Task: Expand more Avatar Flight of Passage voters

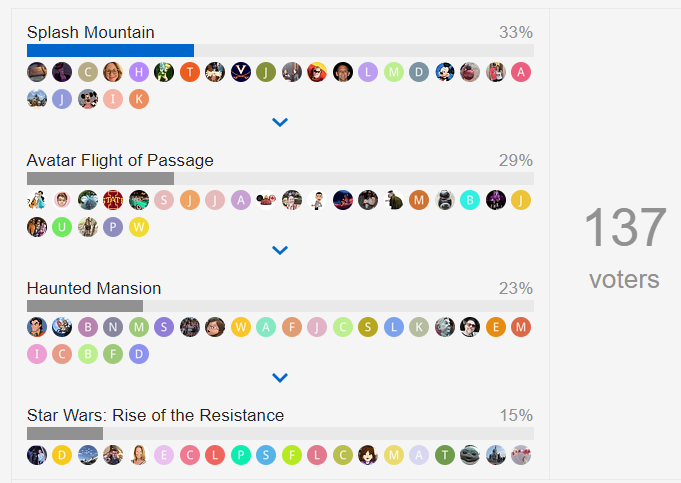Action: (280, 250)
